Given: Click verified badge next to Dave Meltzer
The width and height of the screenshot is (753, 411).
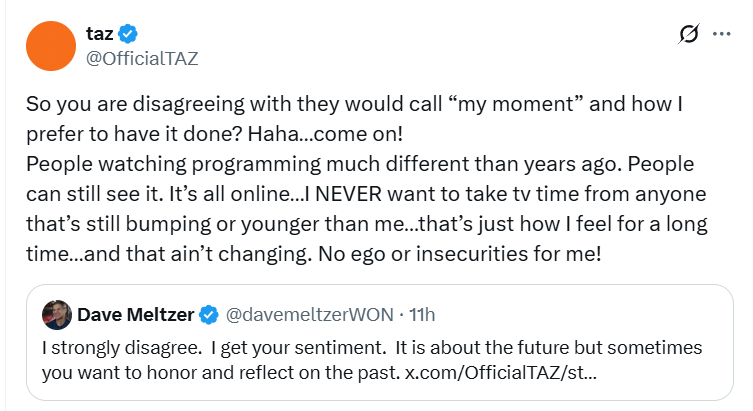Looking at the screenshot, I should click(209, 316).
